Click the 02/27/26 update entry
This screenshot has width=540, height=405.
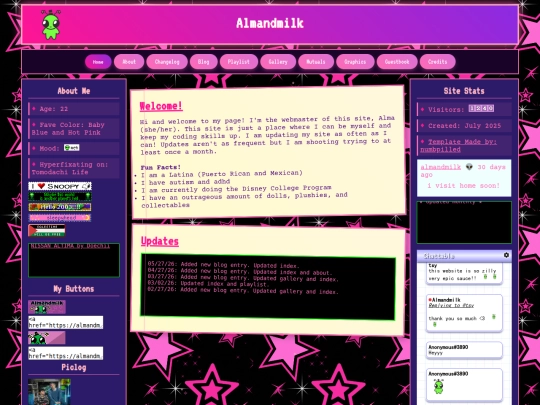point(243,291)
